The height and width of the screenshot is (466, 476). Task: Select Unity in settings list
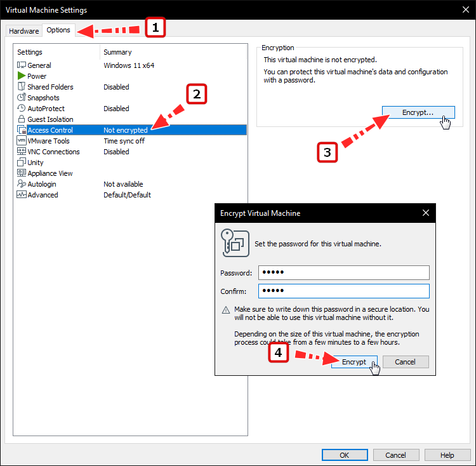[131, 163]
